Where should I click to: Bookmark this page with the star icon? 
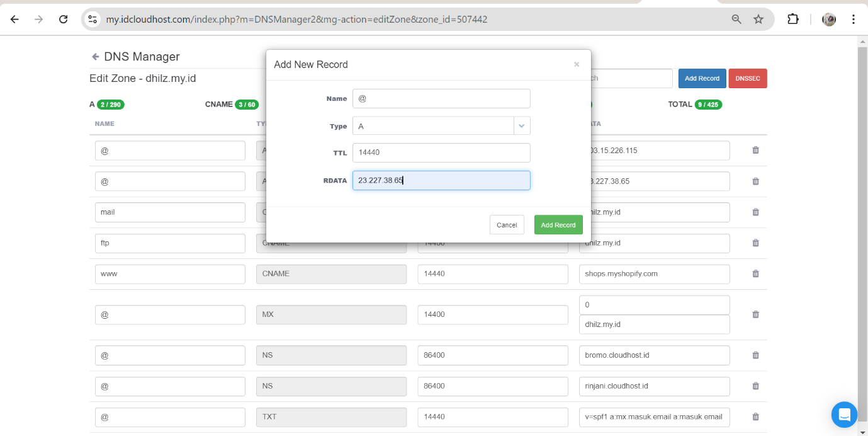coord(758,20)
